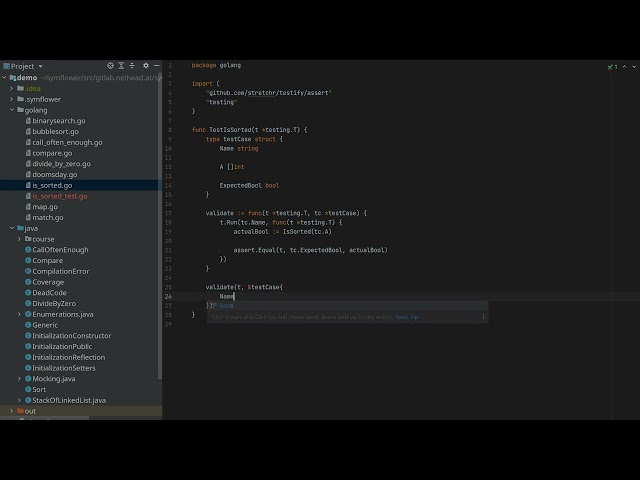Collapse the java folder
640x480 pixels.
(x=12, y=228)
